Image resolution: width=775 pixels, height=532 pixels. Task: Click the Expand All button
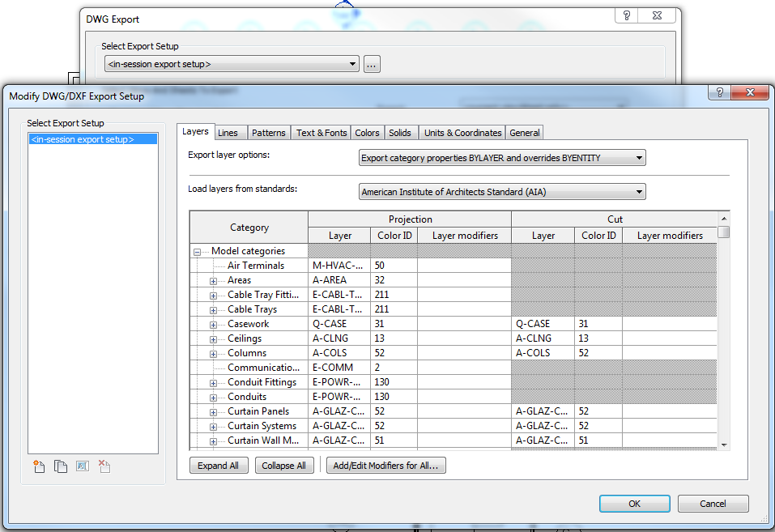click(x=219, y=465)
